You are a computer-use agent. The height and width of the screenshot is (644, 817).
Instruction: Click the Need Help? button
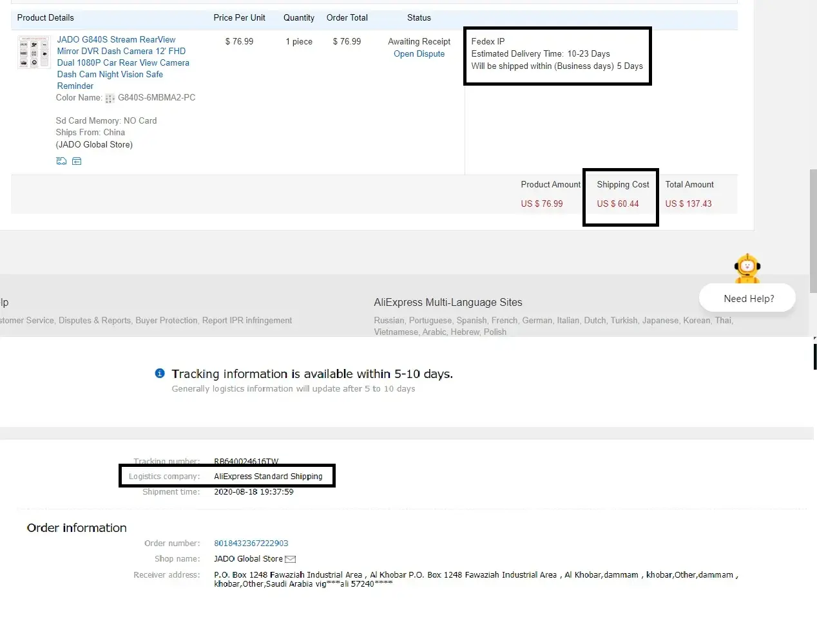[x=747, y=298]
